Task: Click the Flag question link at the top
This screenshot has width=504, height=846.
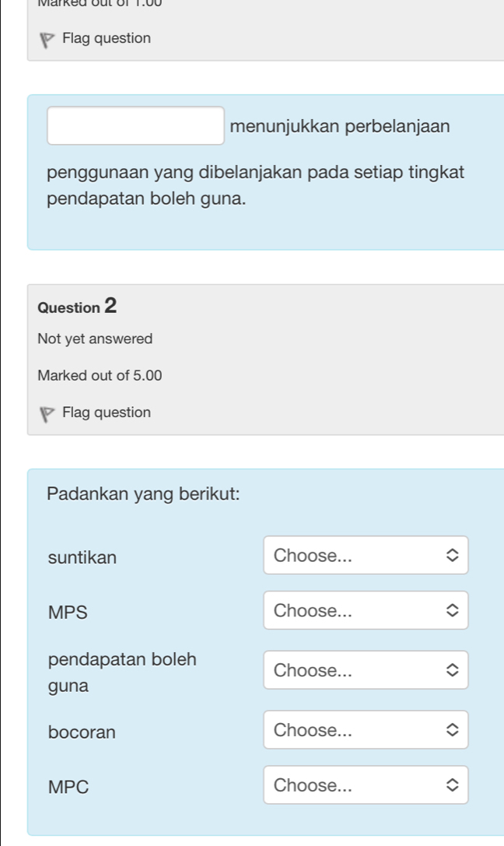Action: click(107, 38)
